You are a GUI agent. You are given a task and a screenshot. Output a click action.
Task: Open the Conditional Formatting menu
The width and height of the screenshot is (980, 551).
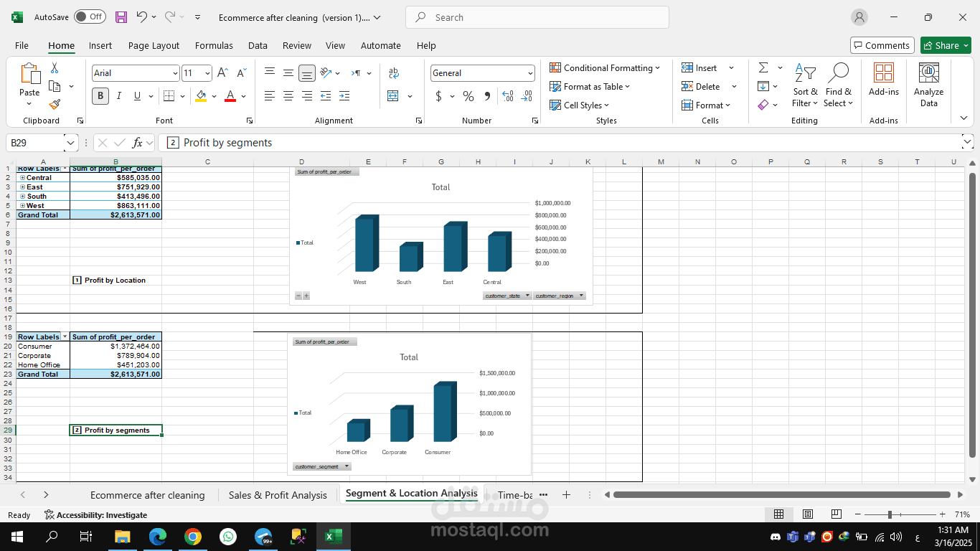605,68
